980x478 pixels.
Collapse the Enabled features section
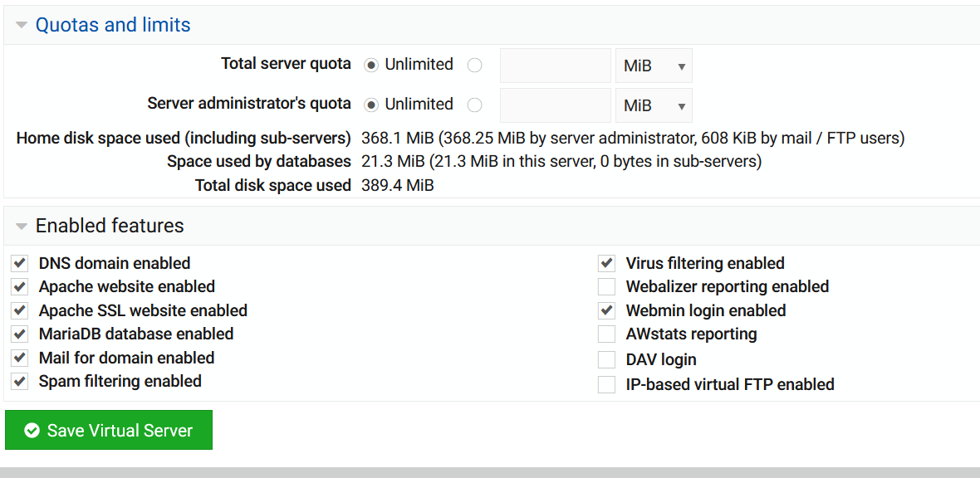click(x=20, y=225)
